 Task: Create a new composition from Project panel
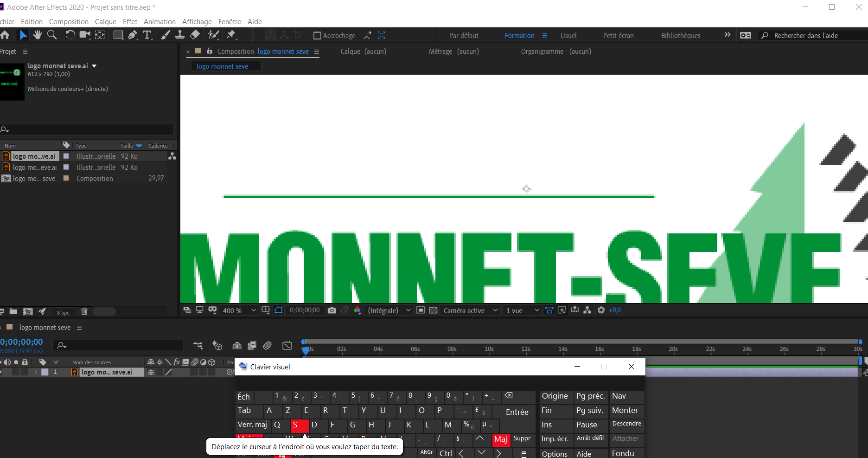(28, 312)
